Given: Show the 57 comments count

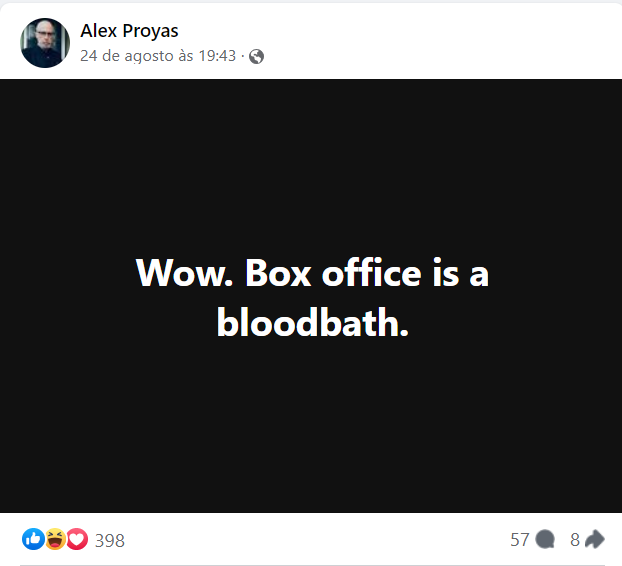Looking at the screenshot, I should [519, 540].
